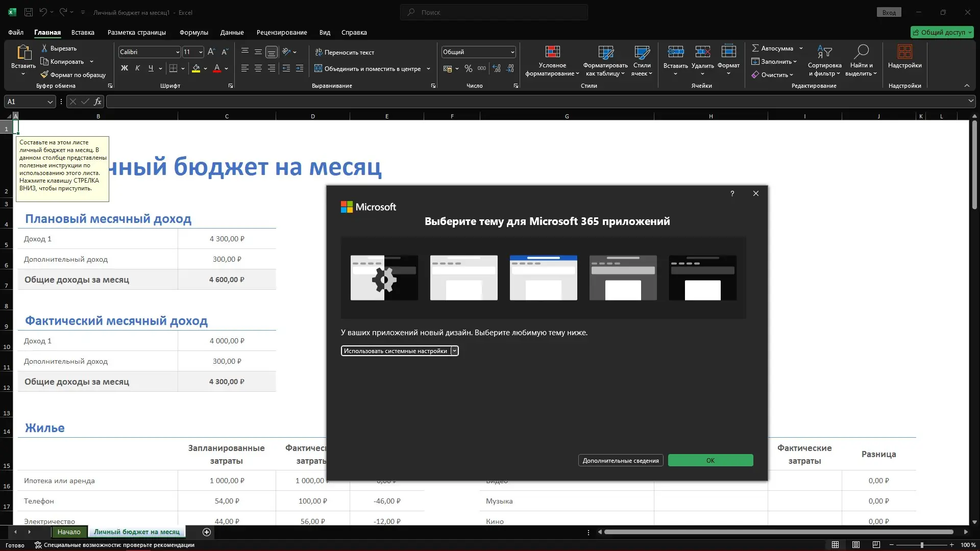Add a new sheet with plus icon
This screenshot has width=980, height=551.
(207, 532)
